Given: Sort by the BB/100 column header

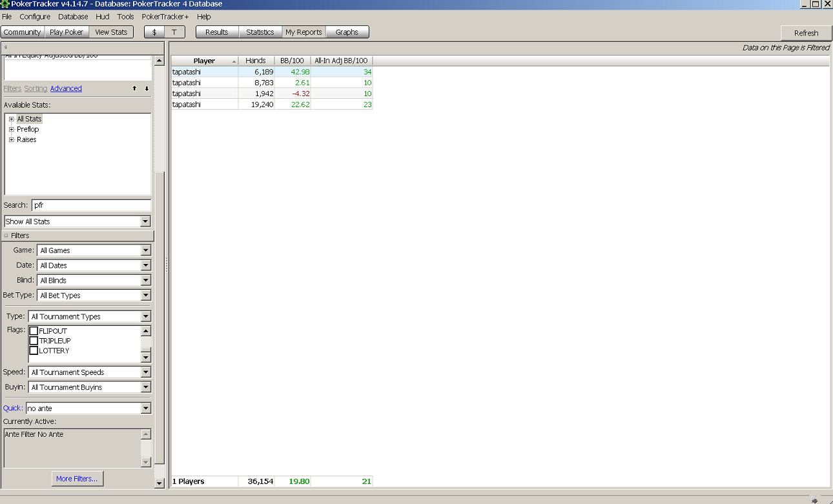Looking at the screenshot, I should point(293,61).
